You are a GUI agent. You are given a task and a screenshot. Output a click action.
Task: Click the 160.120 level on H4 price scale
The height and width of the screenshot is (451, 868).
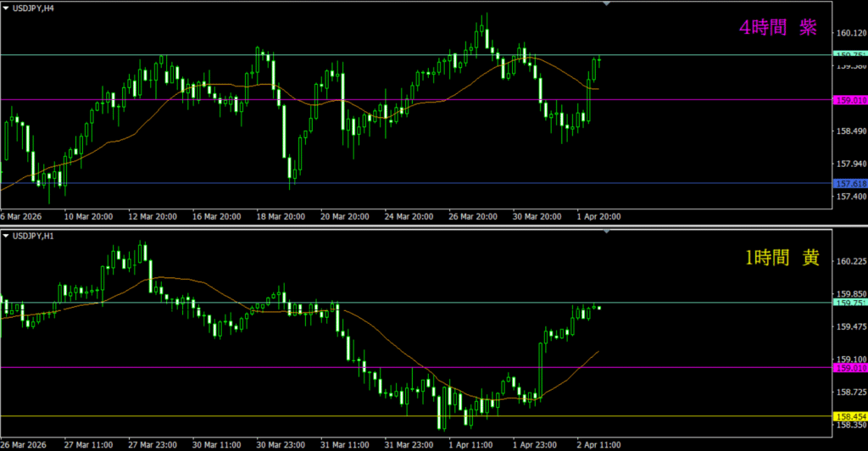coord(851,34)
